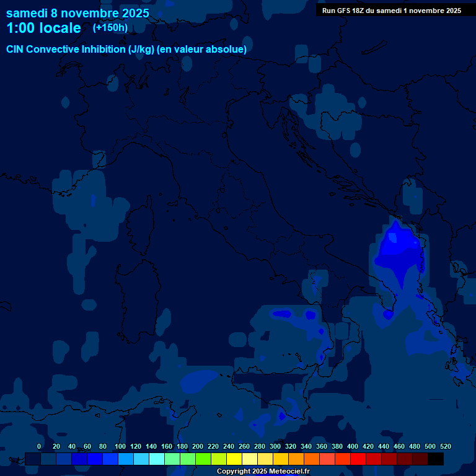The image size is (476, 476).
Task: Select the pure red swatch between 400 and 420
Action: [358, 459]
